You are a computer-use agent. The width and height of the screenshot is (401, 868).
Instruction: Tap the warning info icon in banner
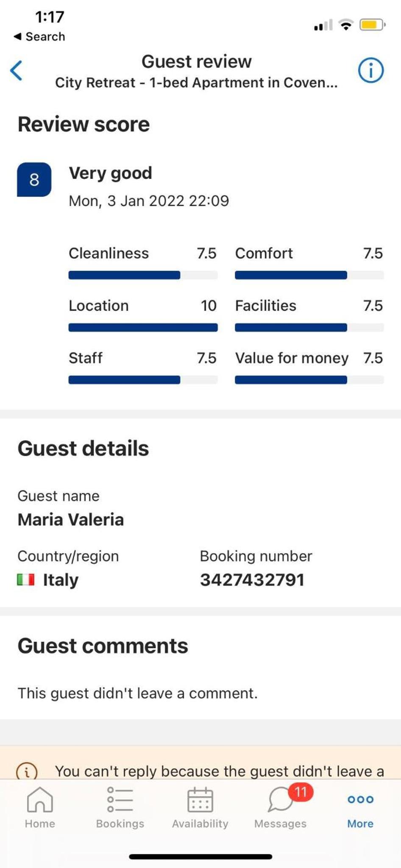click(27, 772)
